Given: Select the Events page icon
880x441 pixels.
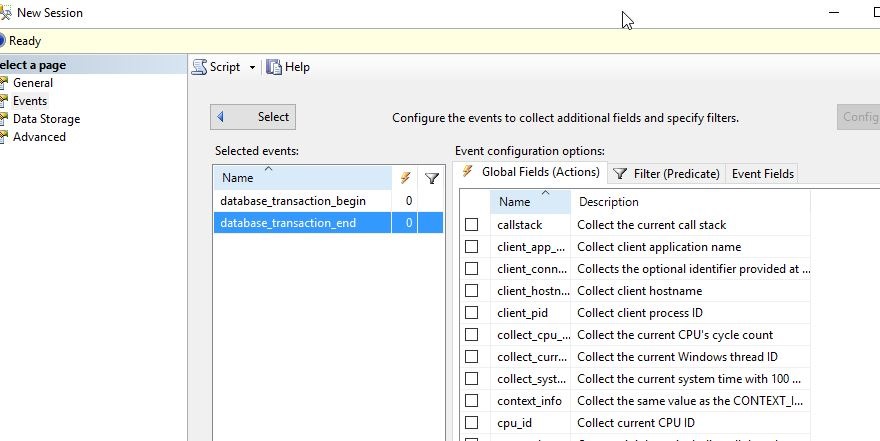Looking at the screenshot, I should (4, 101).
